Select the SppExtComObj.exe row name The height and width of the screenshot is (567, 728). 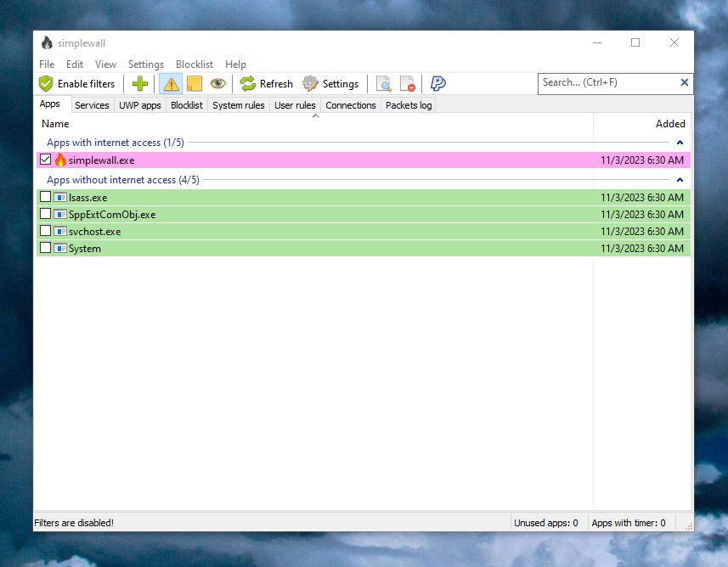(x=112, y=215)
